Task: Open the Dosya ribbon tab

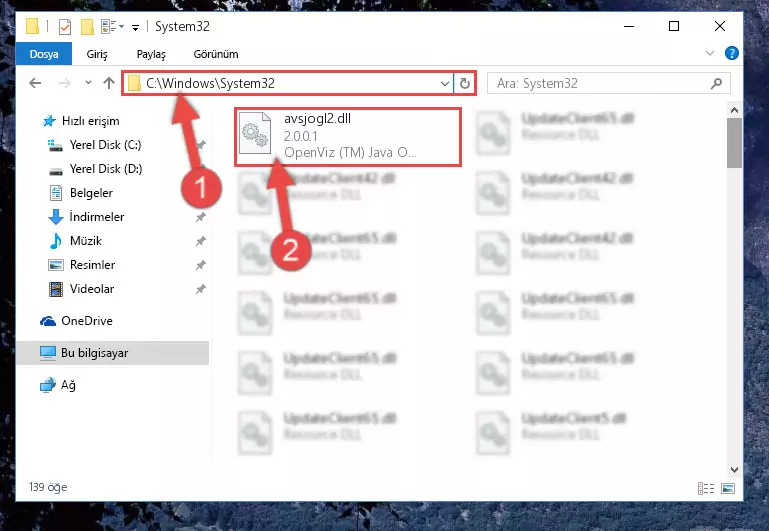Action: 44,54
